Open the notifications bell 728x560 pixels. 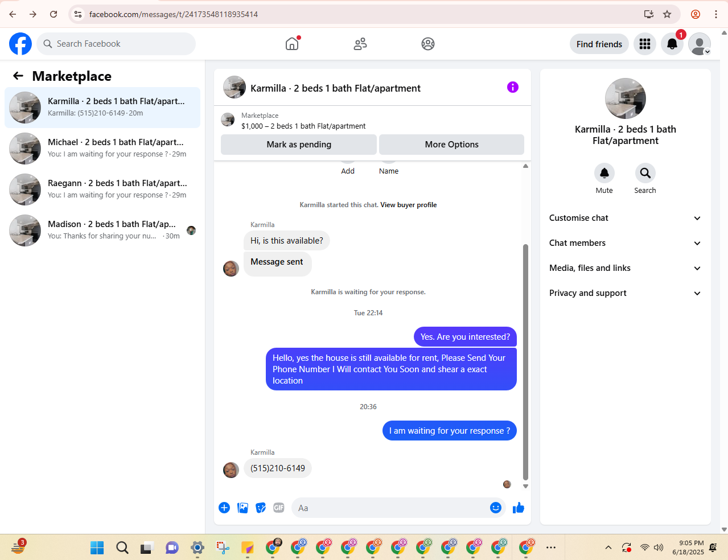point(672,44)
